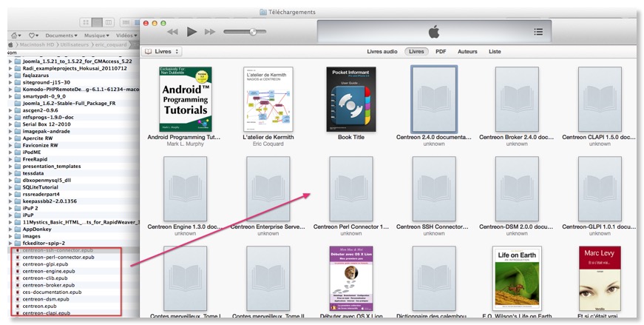Click the centreon-glpi.epub file icon
Viewport: 644px width, 325px height.
(x=17, y=264)
